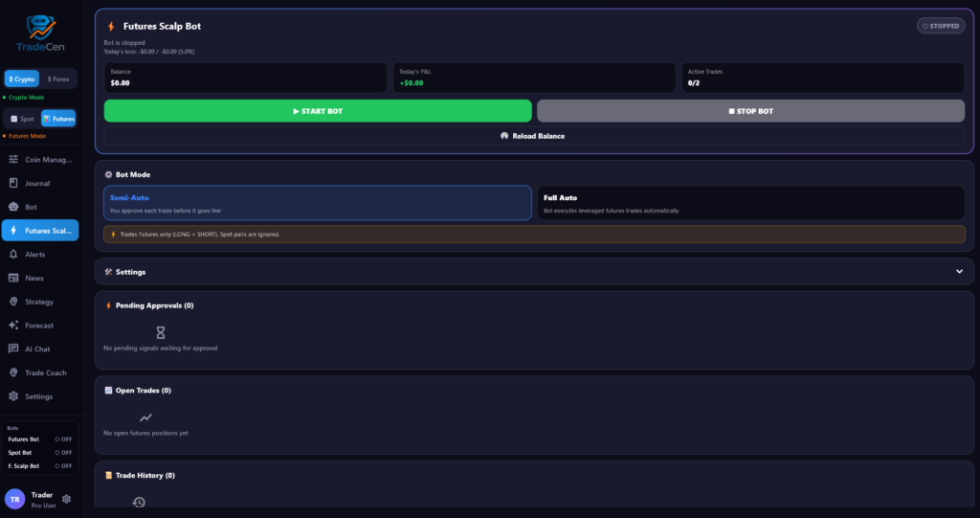Image resolution: width=980 pixels, height=518 pixels.
Task: Click the TR user avatar
Action: [15, 499]
